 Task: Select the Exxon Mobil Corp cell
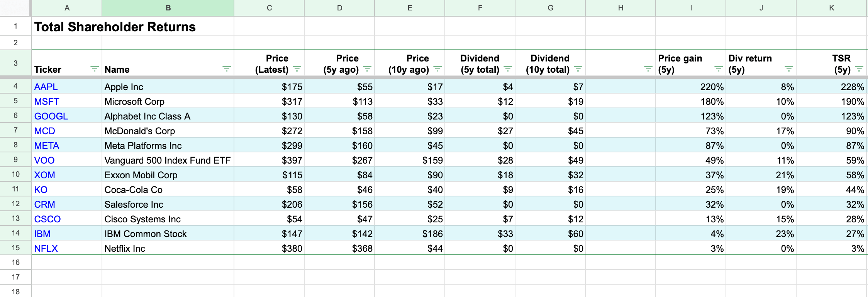[168, 175]
